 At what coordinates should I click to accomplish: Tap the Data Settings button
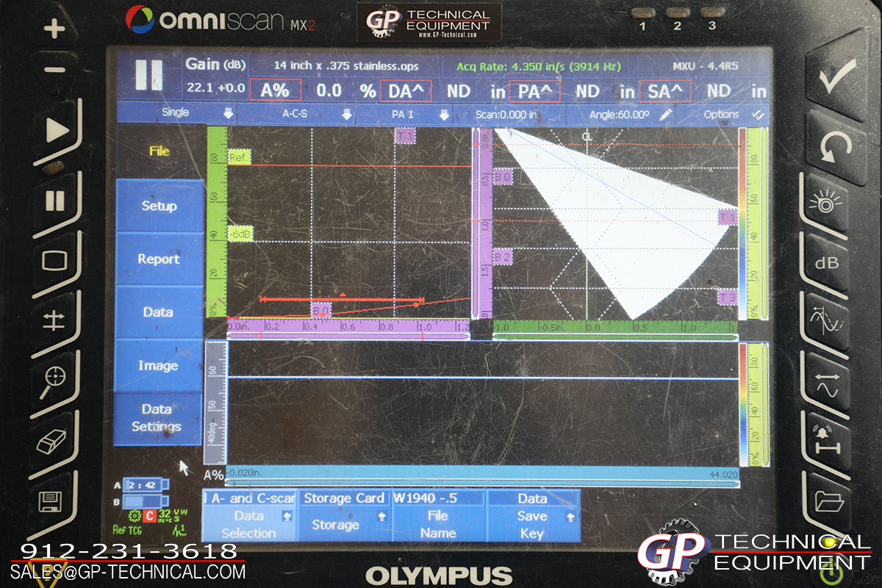(157, 418)
